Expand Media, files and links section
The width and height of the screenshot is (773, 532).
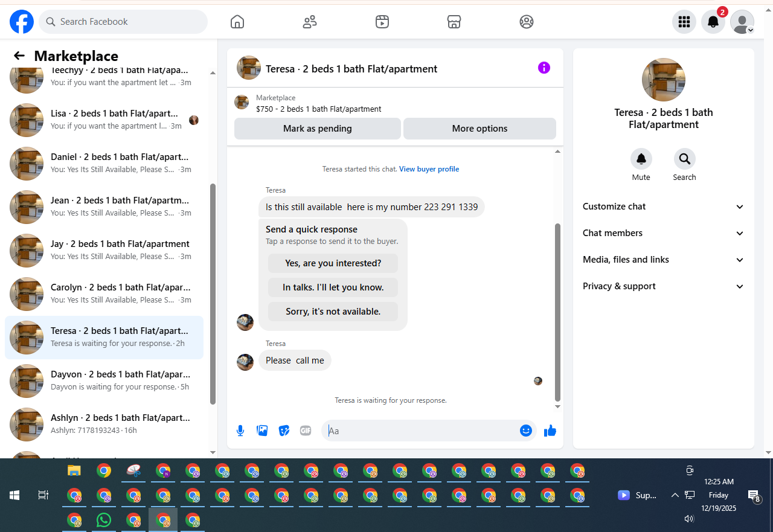coord(664,260)
